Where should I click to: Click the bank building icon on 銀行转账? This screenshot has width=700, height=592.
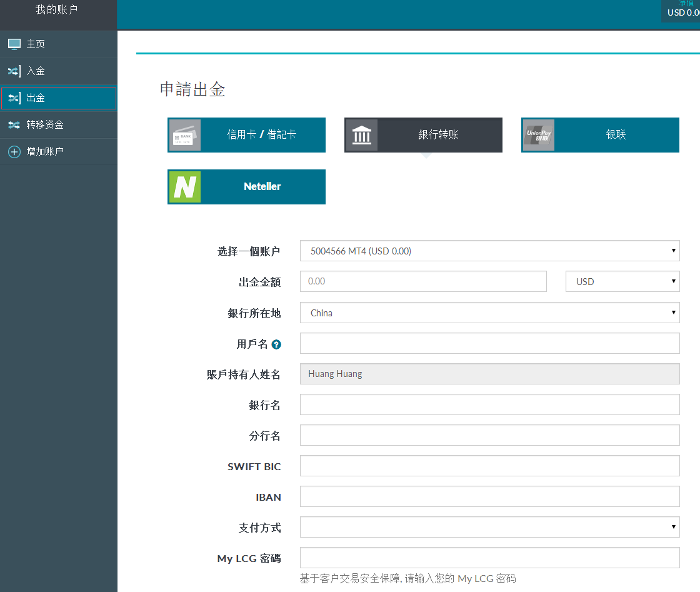(362, 135)
